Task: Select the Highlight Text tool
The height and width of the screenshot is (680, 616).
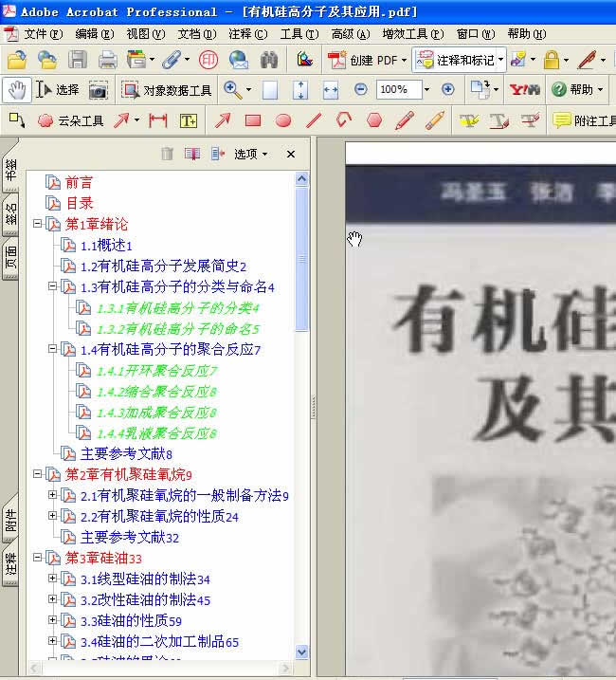Action: tap(468, 120)
